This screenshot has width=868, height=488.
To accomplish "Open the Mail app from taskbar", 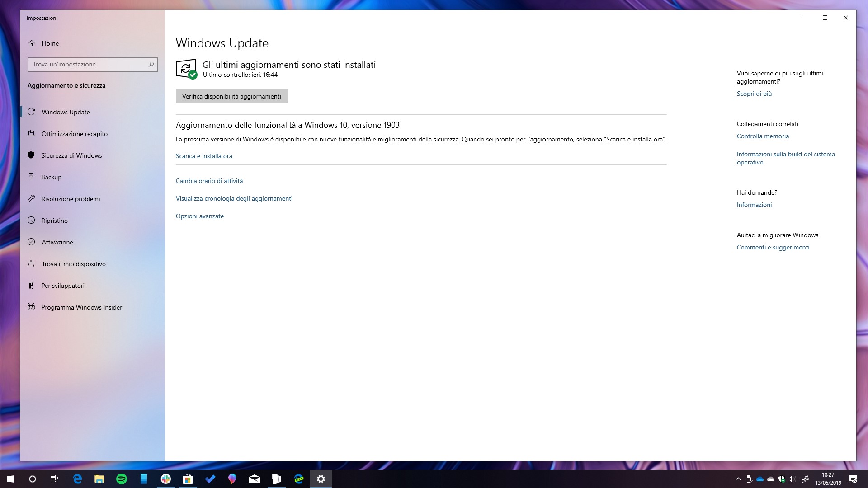I will (x=255, y=479).
